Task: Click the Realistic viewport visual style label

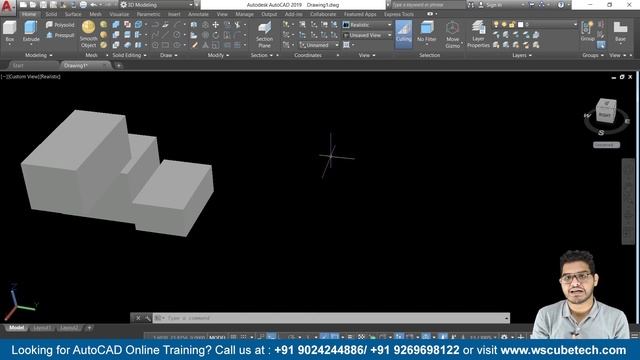Action: [x=50, y=77]
